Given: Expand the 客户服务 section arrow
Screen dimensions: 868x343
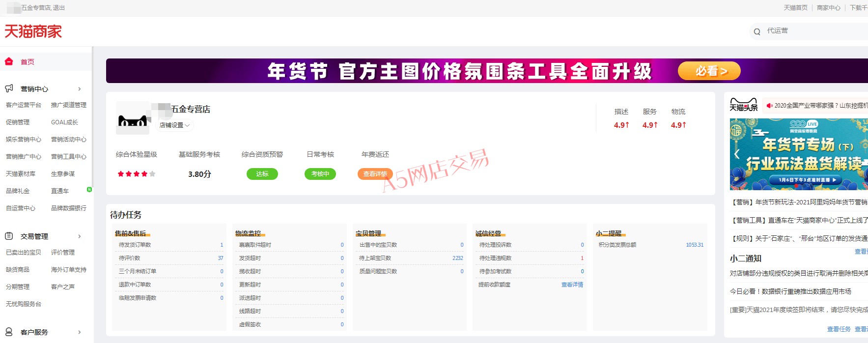Looking at the screenshot, I should point(80,332).
